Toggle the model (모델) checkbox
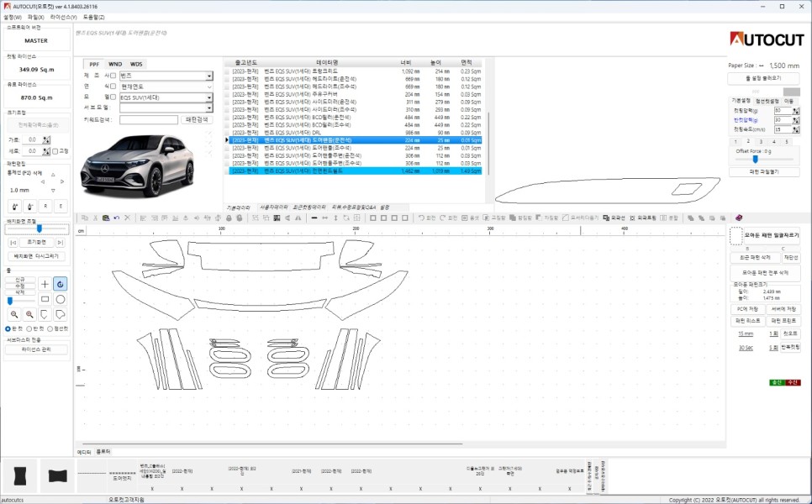812x504 pixels. [x=113, y=97]
